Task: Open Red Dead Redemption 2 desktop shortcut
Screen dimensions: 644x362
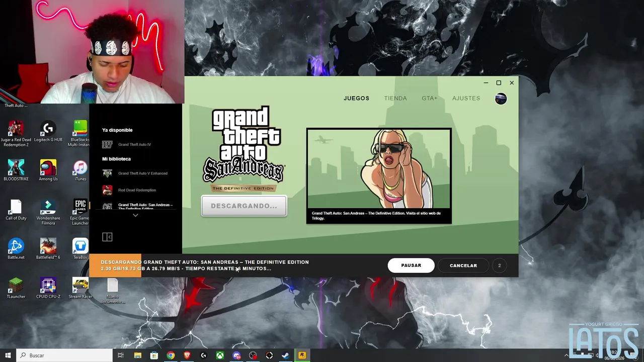Action: 16,134
